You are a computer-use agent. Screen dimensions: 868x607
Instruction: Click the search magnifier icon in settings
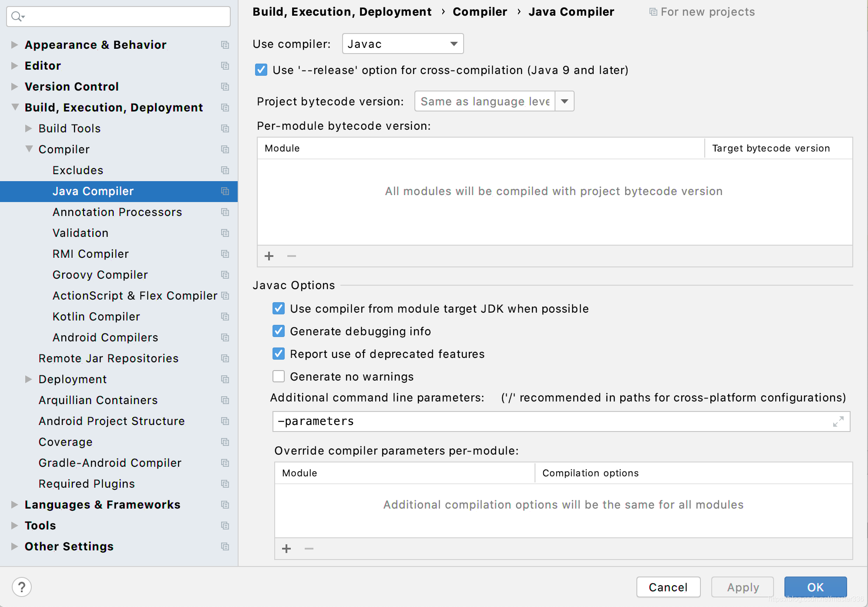(x=18, y=17)
